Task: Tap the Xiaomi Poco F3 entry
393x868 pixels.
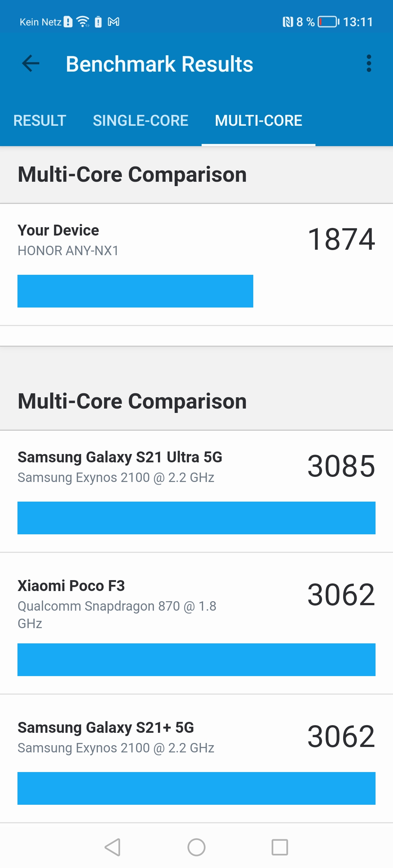Action: (71, 586)
